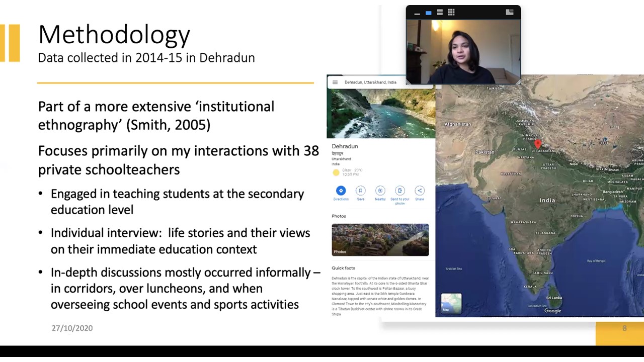This screenshot has height=362, width=644.
Task: Click the "Arabian Sea" label on the map
Action: click(x=453, y=268)
